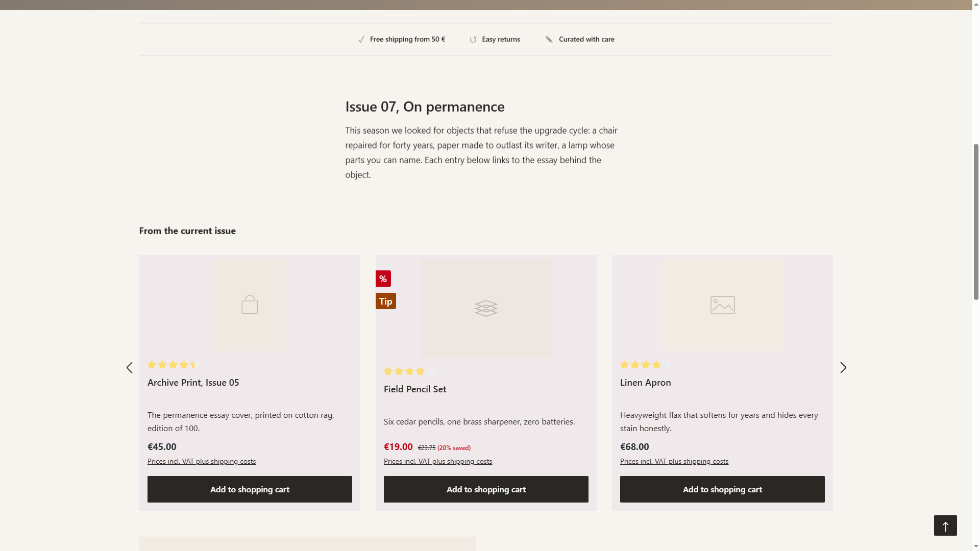
Task: Open the Linen Apron product image
Action: pyautogui.click(x=722, y=305)
